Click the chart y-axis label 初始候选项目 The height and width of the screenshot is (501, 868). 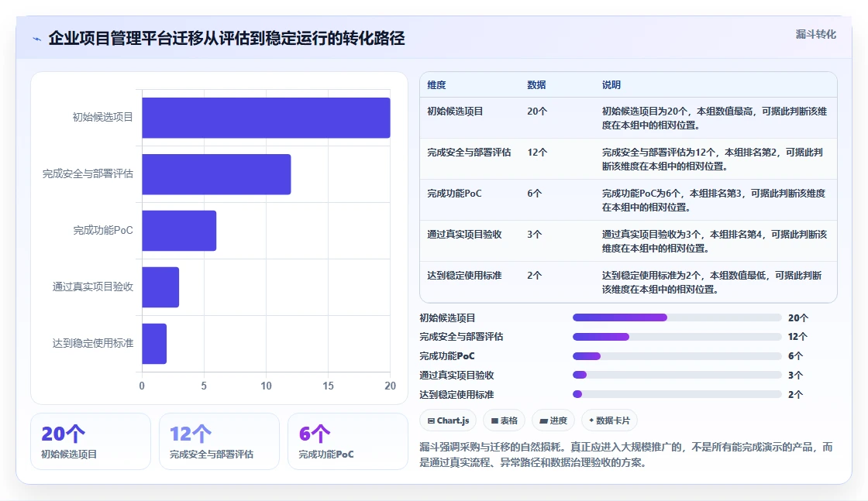(x=103, y=117)
